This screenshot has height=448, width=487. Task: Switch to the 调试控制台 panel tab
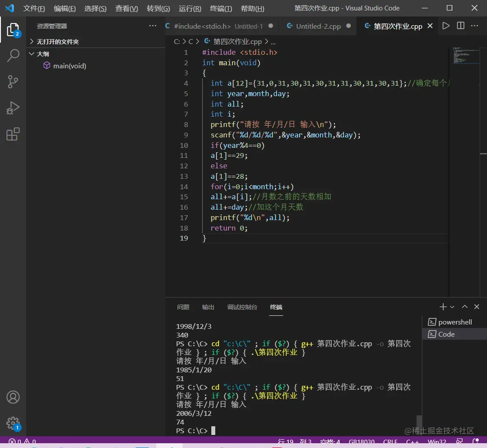[242, 307]
